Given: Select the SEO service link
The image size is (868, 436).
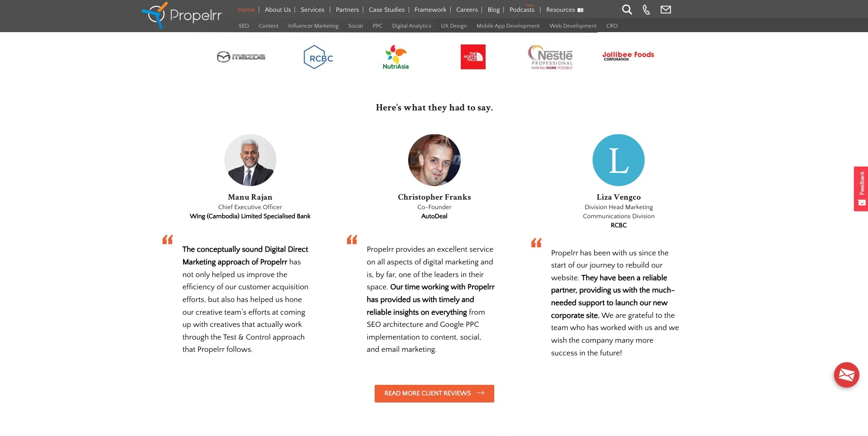Looking at the screenshot, I should [244, 26].
